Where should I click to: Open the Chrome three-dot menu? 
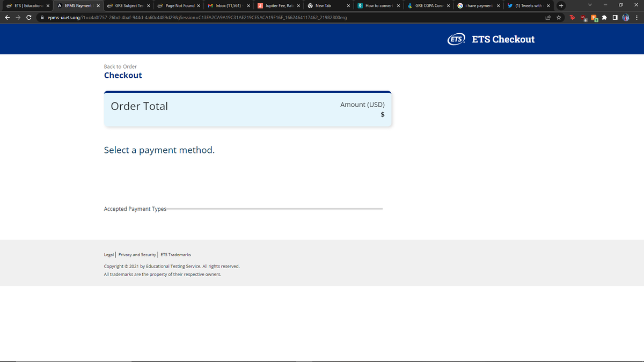coord(636,18)
